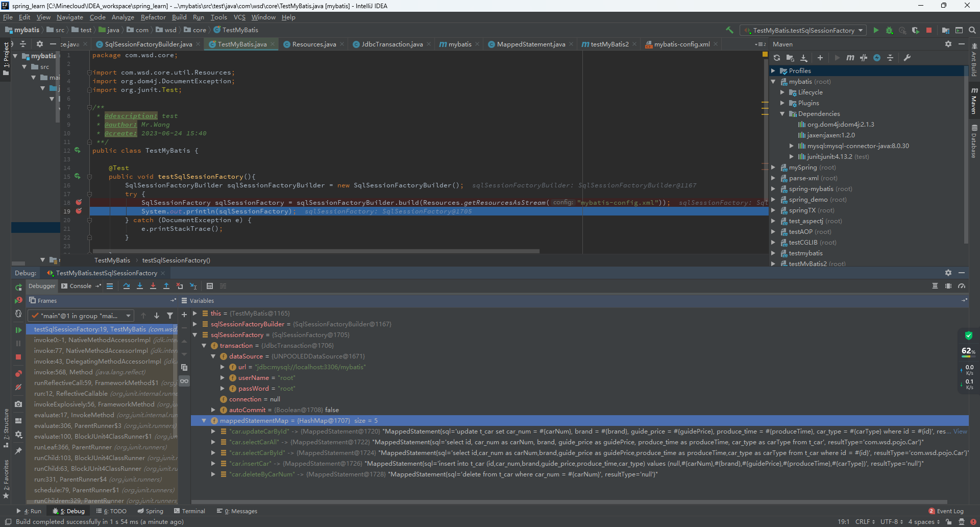
Task: Open the Event Log
Action: 946,511
